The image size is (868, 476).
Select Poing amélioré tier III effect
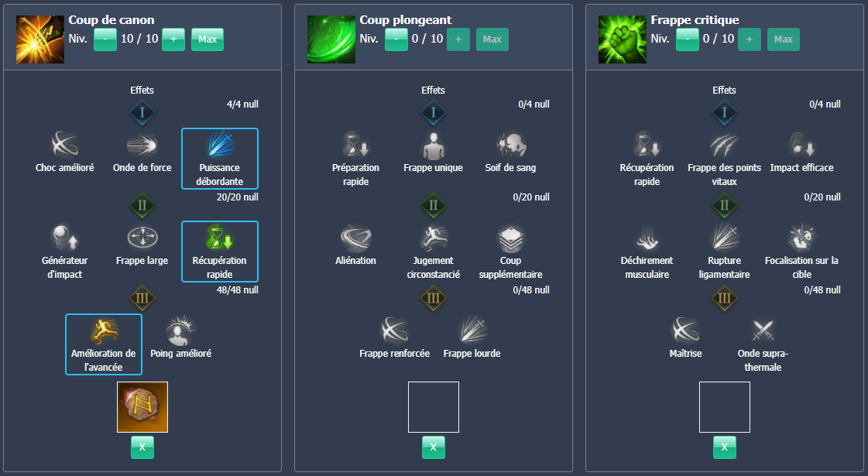pyautogui.click(x=182, y=331)
